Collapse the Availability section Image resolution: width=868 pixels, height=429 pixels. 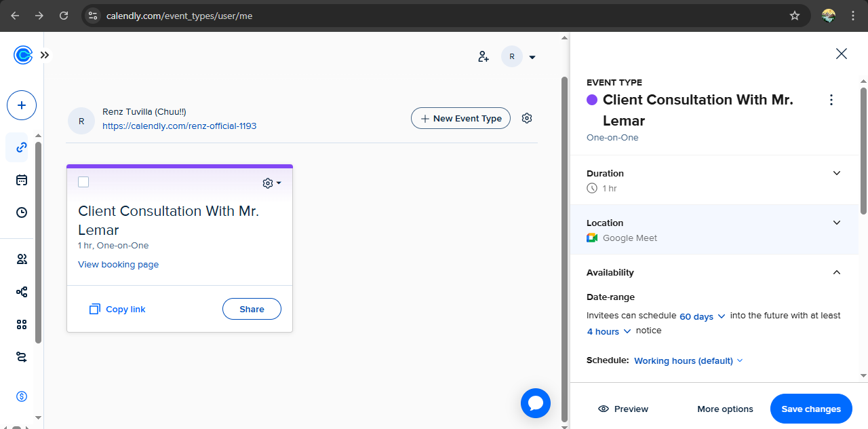coord(836,272)
